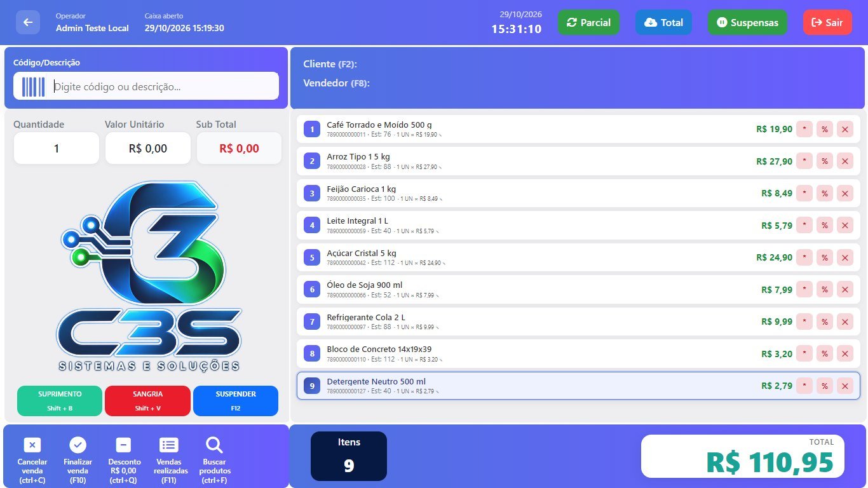Open Suspensas sales list
This screenshot has width=868, height=488.
click(x=747, y=22)
